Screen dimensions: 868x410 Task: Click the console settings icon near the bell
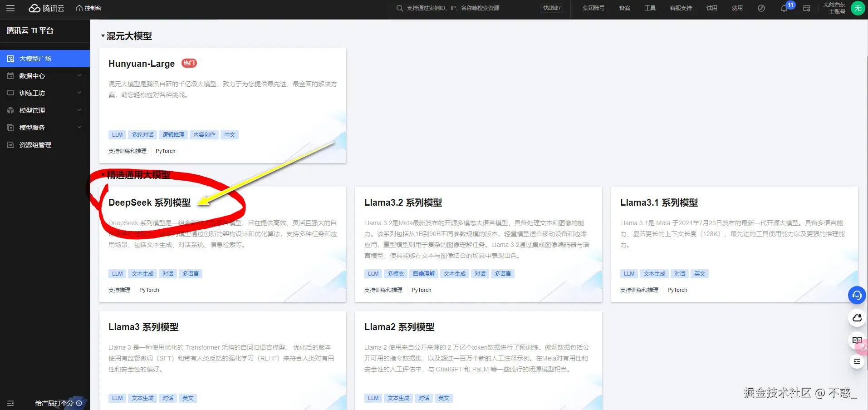(x=806, y=8)
